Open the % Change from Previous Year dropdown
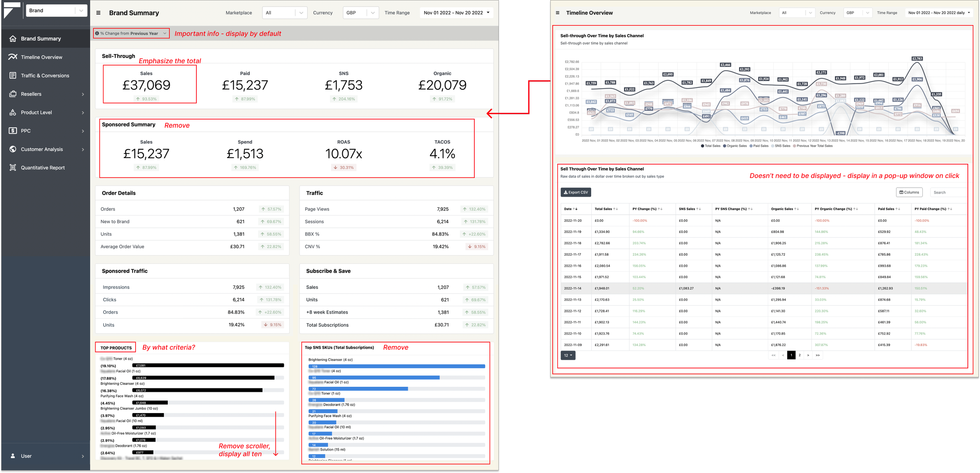Viewport: 980px width, 473px height. click(x=131, y=33)
